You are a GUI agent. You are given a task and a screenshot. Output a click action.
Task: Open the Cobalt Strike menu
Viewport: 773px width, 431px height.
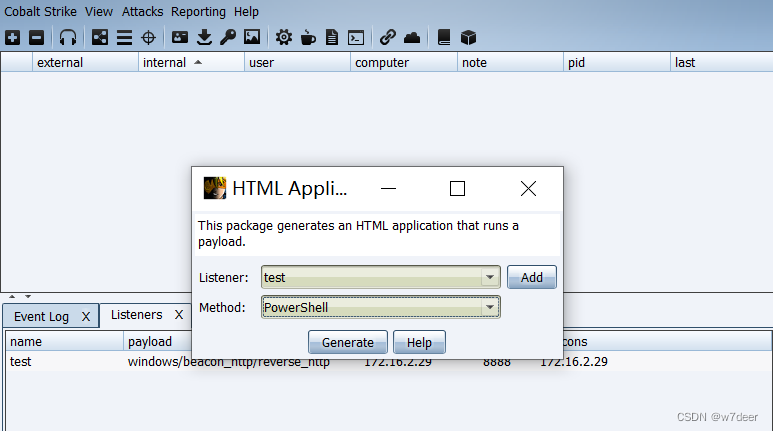pyautogui.click(x=40, y=11)
